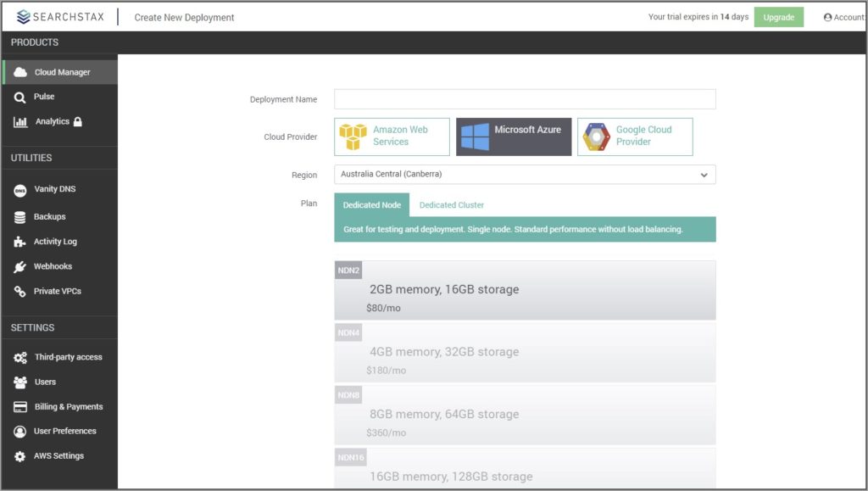The width and height of the screenshot is (868, 491).
Task: Click the Webhooks plug icon
Action: pyautogui.click(x=20, y=267)
